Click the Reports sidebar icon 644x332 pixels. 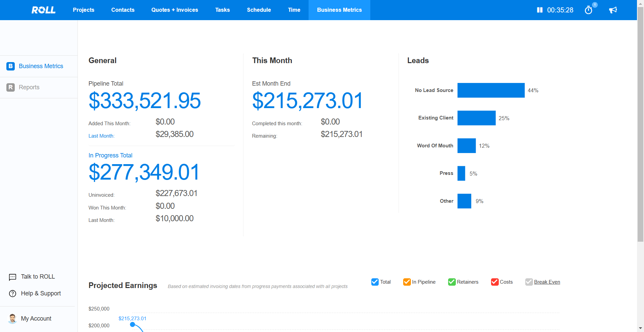coord(11,87)
